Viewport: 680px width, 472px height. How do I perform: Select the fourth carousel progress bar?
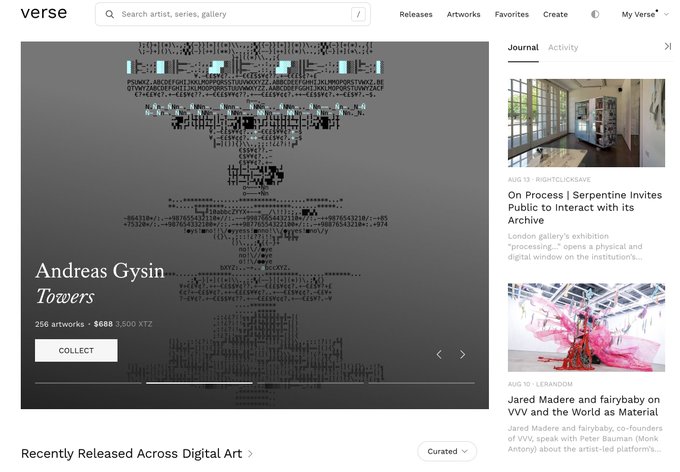(422, 383)
